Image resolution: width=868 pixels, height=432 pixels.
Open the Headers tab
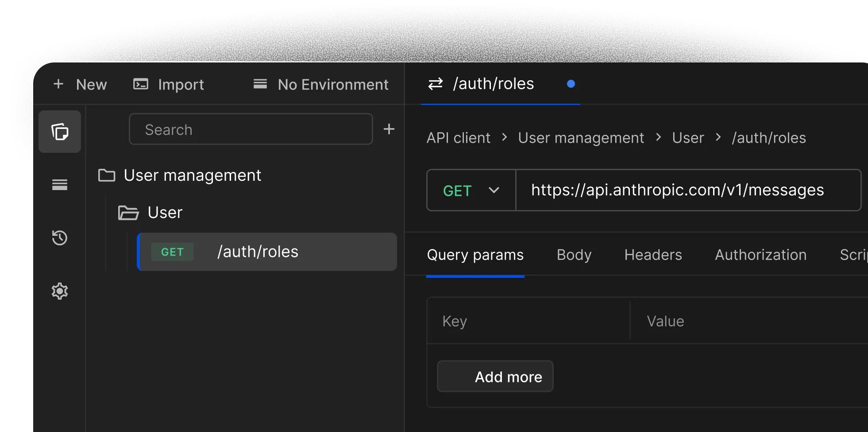(653, 255)
